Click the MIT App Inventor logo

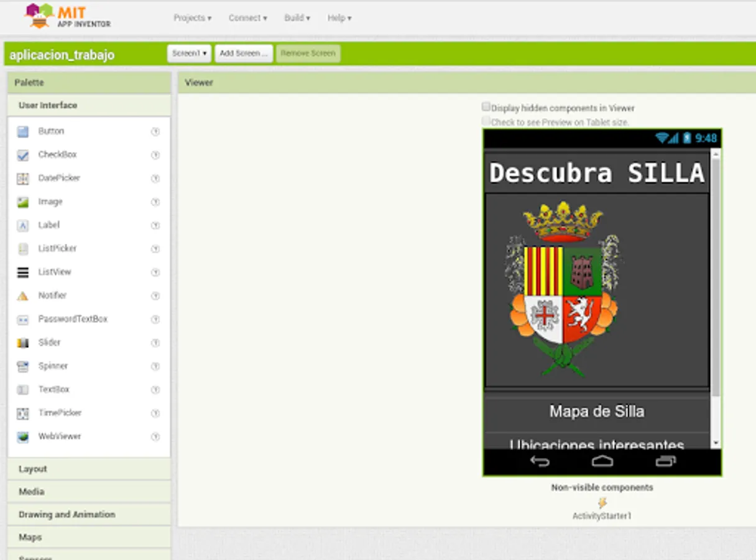click(68, 16)
